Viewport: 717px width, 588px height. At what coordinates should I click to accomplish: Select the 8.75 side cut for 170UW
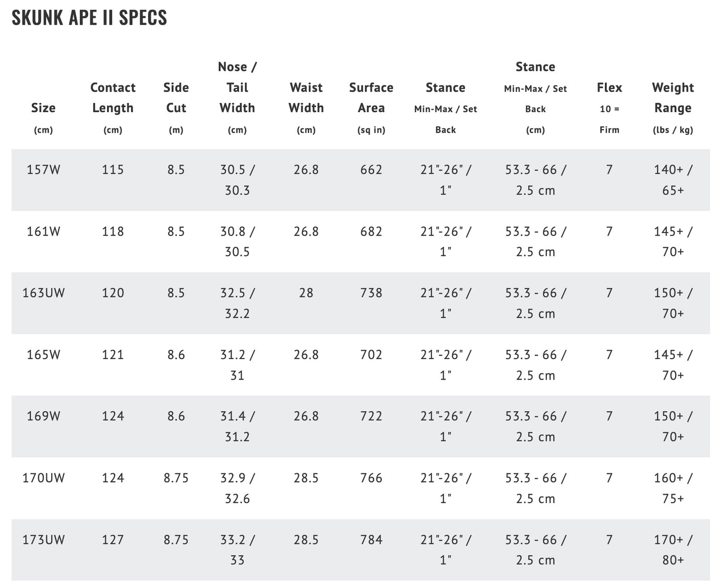point(176,478)
